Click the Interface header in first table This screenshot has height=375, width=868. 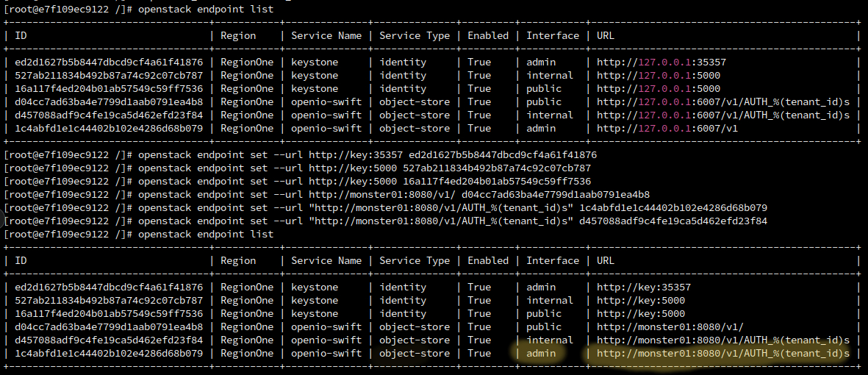pos(553,35)
